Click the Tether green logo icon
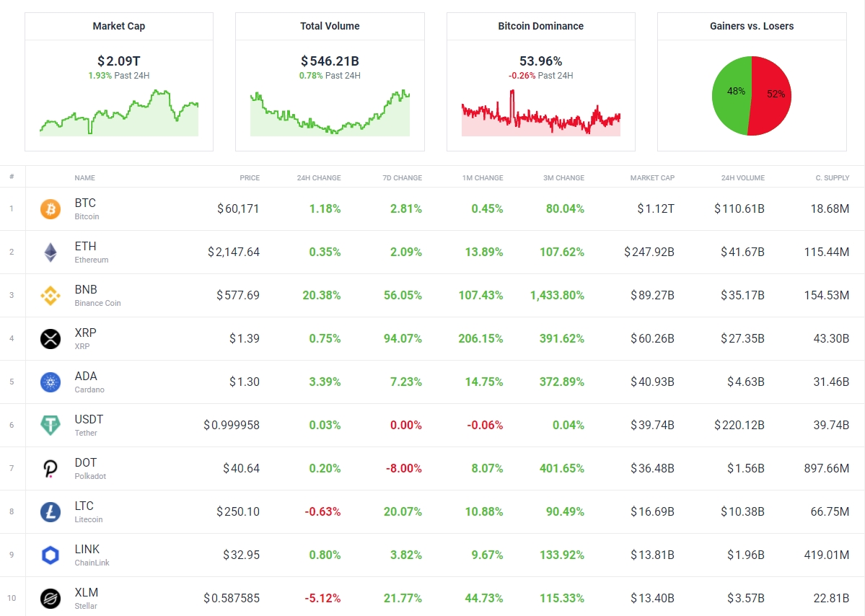Image resolution: width=865 pixels, height=616 pixels. click(x=51, y=426)
